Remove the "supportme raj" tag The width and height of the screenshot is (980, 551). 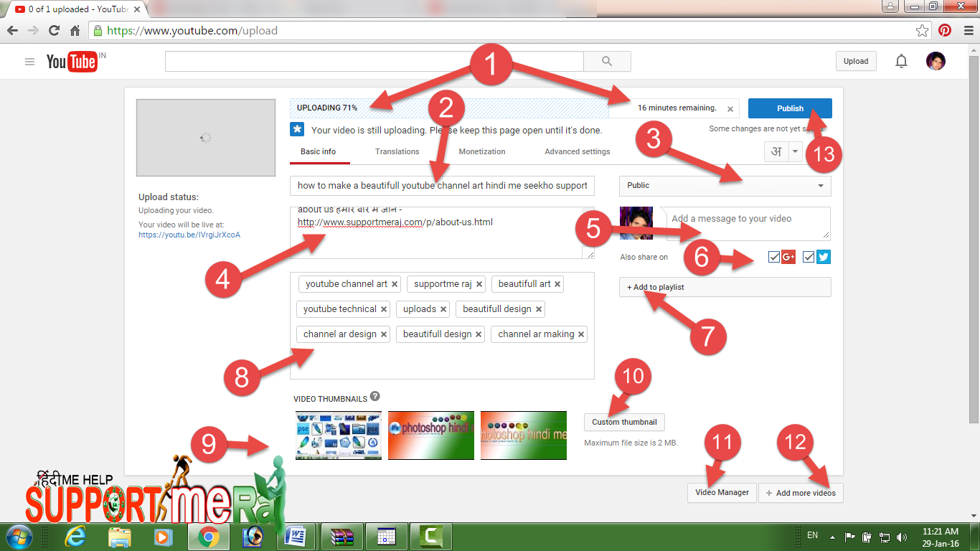[x=479, y=284]
